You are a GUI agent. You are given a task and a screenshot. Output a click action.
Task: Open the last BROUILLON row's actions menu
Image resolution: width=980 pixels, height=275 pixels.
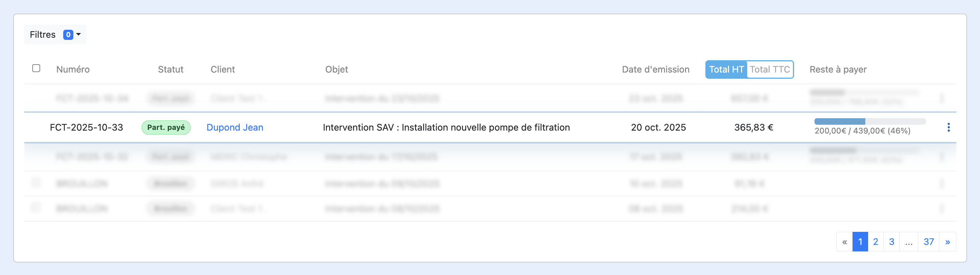click(x=949, y=208)
